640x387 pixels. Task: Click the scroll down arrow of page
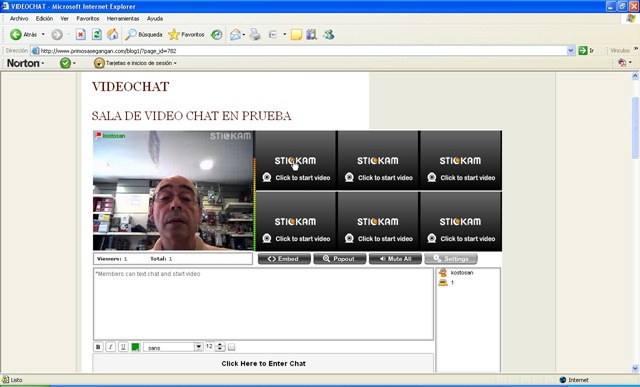pyautogui.click(x=635, y=369)
